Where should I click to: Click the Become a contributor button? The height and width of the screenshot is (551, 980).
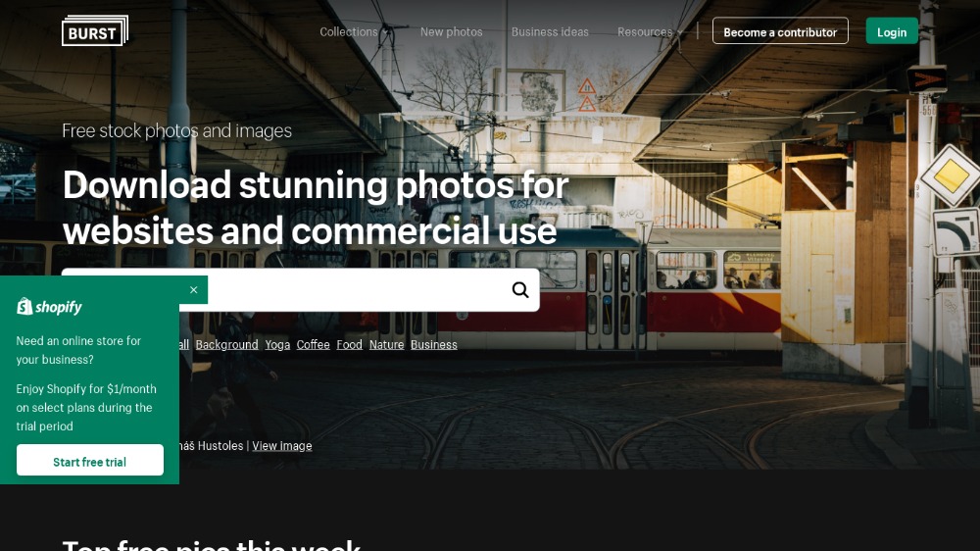pyautogui.click(x=779, y=31)
